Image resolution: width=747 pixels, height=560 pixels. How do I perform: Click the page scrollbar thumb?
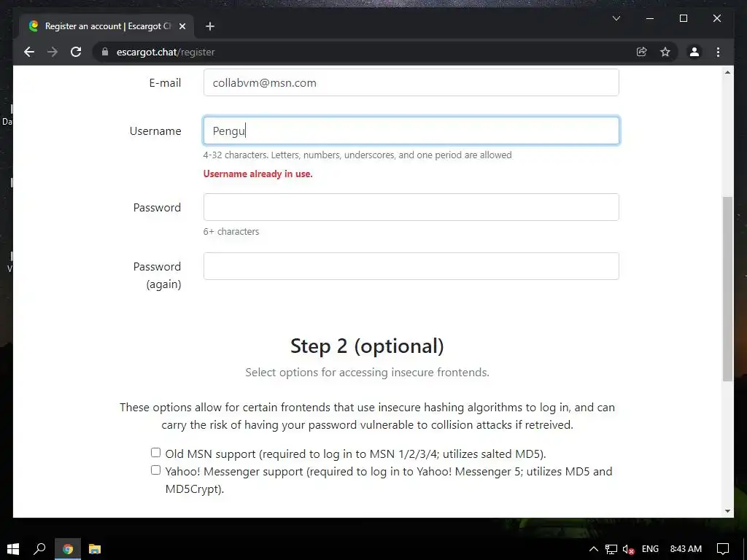click(727, 289)
